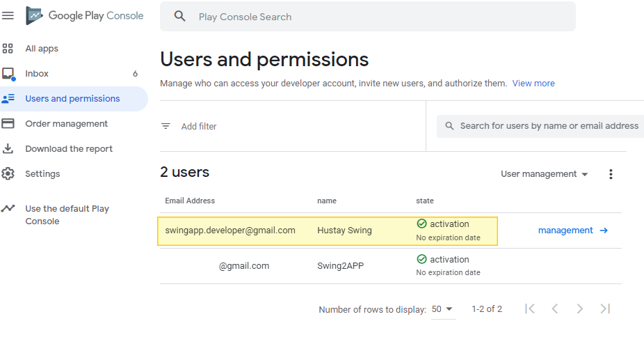The image size is (644, 351).
Task: Click the Download the report icon
Action: [8, 149]
